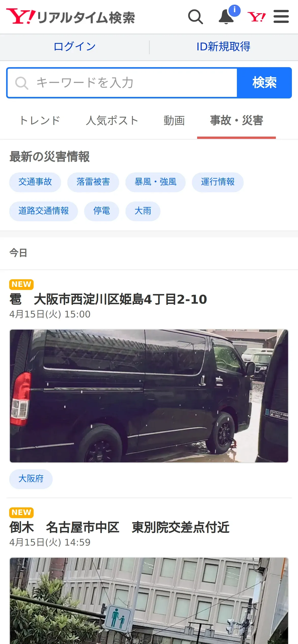Click the blue 検索 button
Screen dimensions: 298x644
(264, 83)
